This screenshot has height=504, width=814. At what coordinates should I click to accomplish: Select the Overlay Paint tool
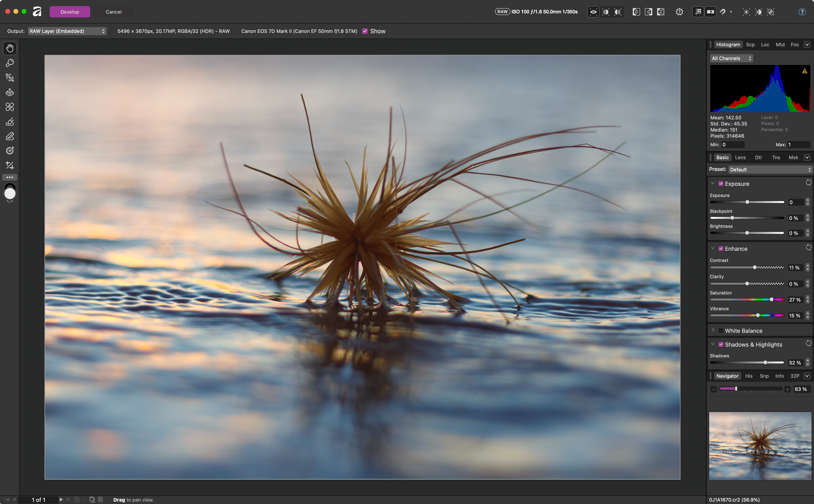[x=10, y=122]
